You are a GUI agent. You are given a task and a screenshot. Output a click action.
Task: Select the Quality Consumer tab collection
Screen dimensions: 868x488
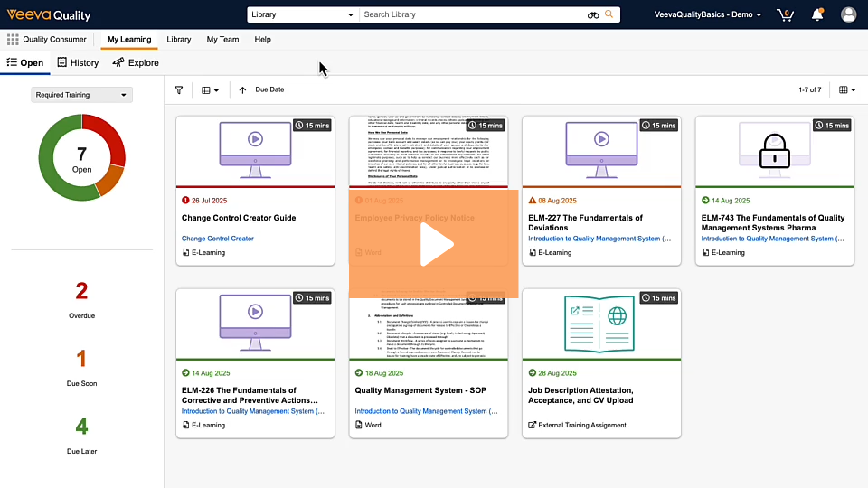[x=55, y=39]
